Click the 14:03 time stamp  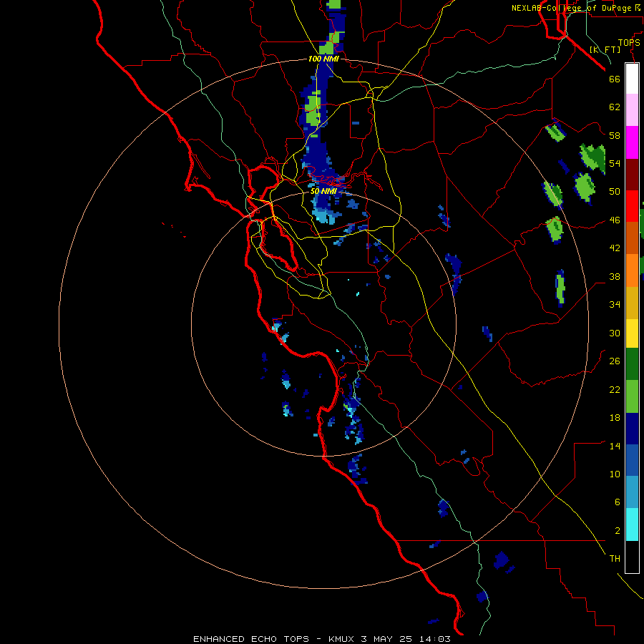click(x=435, y=639)
